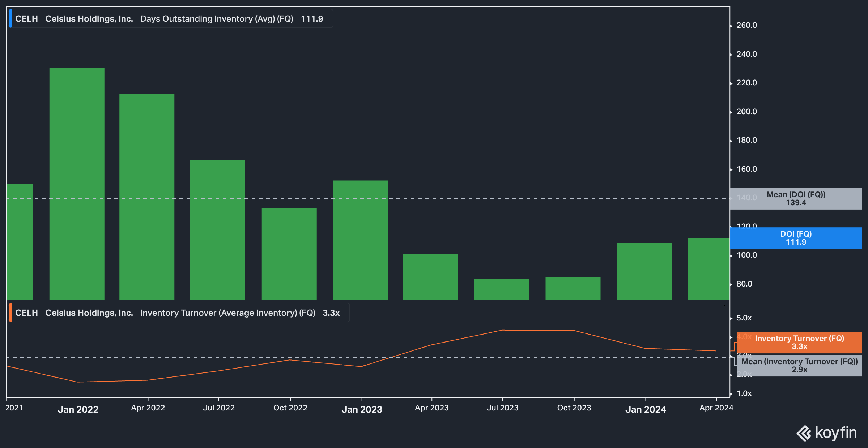This screenshot has width=868, height=448.
Task: Click the blue DOI (FQ) 111.9 value label
Action: click(796, 238)
